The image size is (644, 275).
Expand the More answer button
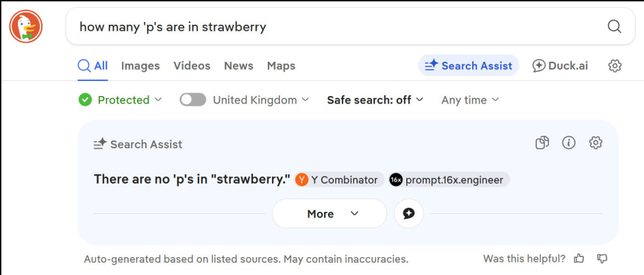[330, 213]
